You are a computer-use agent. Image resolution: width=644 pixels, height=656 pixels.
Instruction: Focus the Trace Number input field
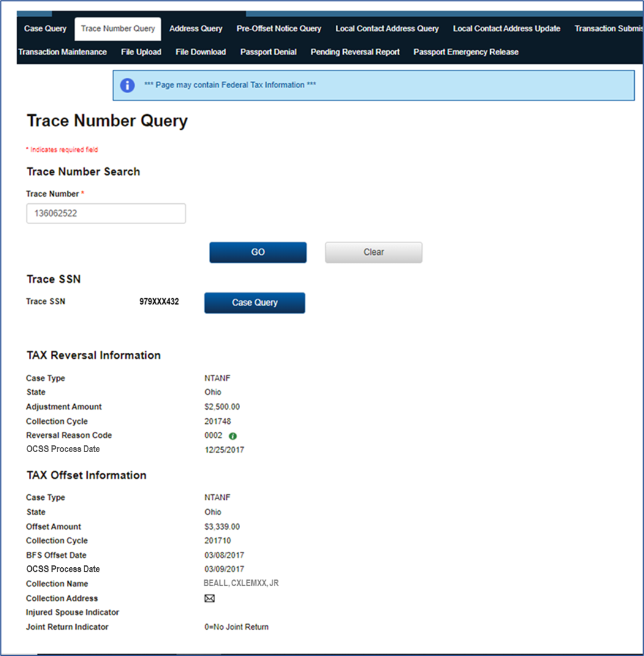[105, 214]
